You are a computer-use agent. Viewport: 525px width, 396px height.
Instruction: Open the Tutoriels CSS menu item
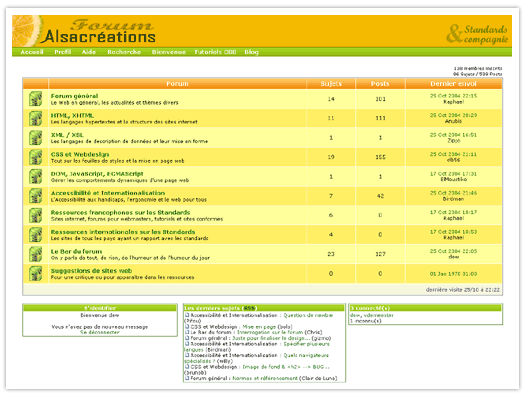tap(215, 52)
